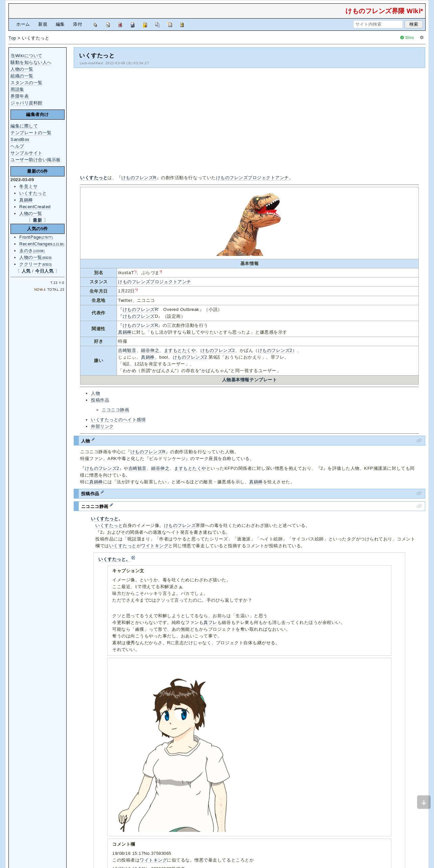This screenshot has width=434, height=868.
Task: Open スタンスの一覧 in the sidebar
Action: click(x=26, y=83)
